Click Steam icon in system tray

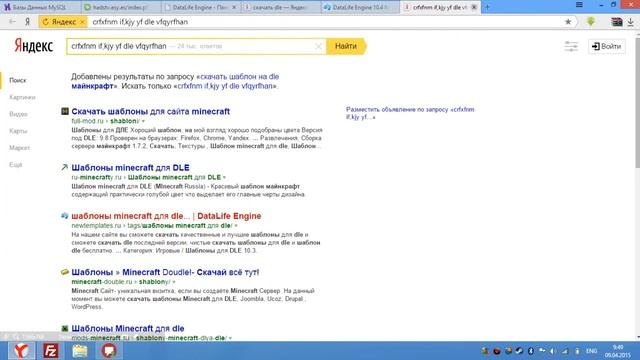519,351
